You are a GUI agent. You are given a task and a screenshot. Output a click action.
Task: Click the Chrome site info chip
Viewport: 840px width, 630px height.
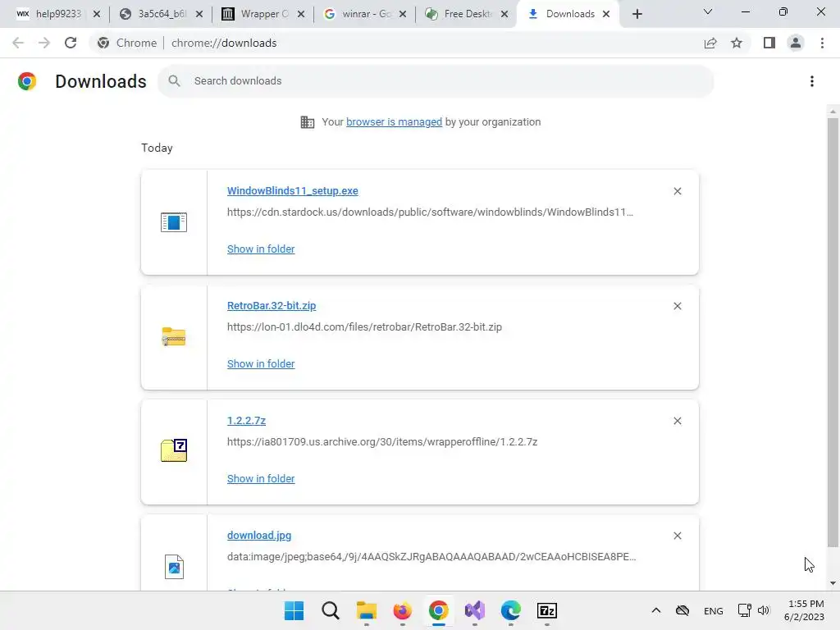pyautogui.click(x=127, y=43)
